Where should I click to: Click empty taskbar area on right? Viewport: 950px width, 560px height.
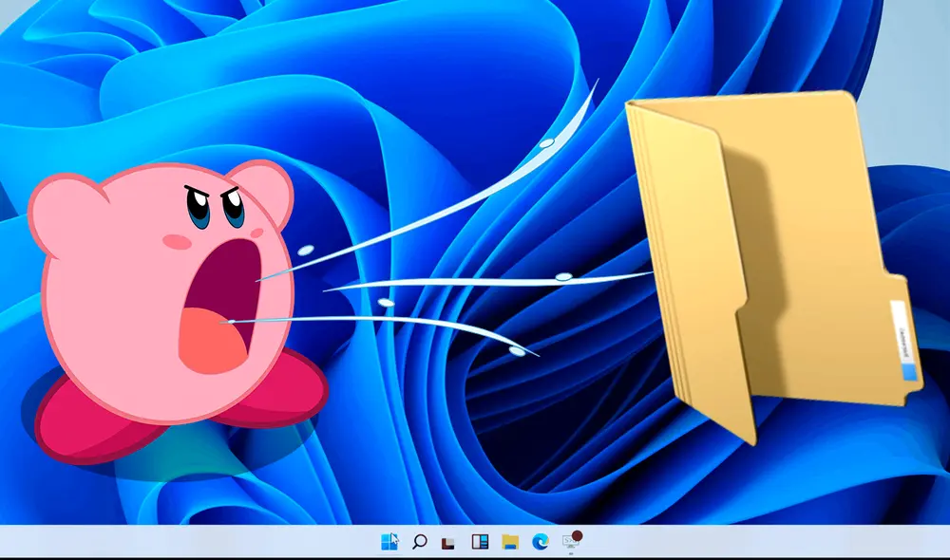[x=807, y=542]
